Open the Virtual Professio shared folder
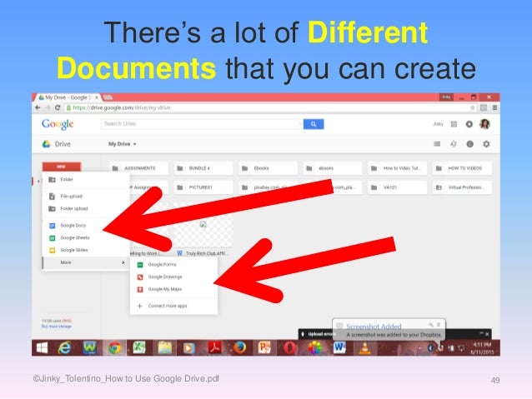This screenshot has height=399, width=532. (462, 187)
